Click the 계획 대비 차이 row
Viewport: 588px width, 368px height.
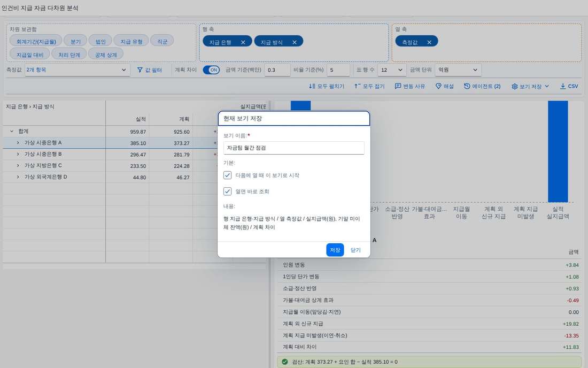coord(430,347)
